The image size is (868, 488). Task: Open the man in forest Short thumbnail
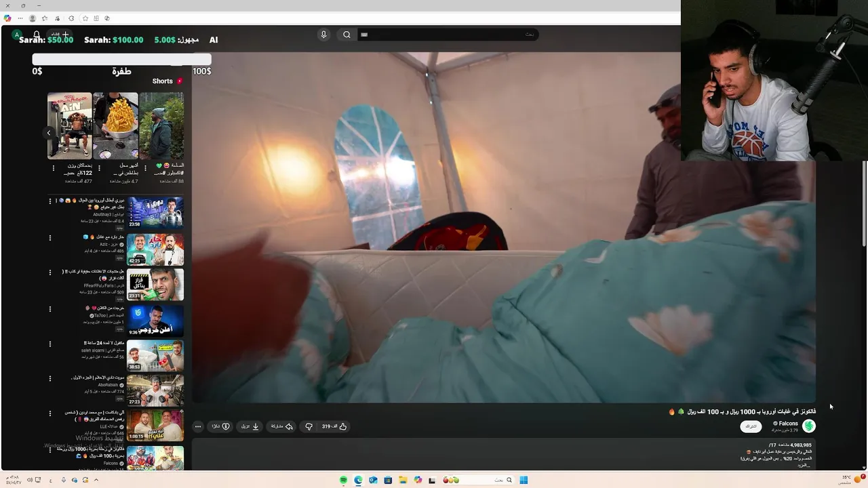click(161, 126)
